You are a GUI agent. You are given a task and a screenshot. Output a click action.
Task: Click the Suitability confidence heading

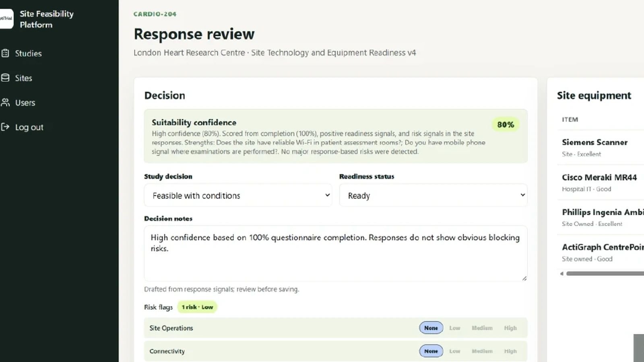(x=194, y=122)
